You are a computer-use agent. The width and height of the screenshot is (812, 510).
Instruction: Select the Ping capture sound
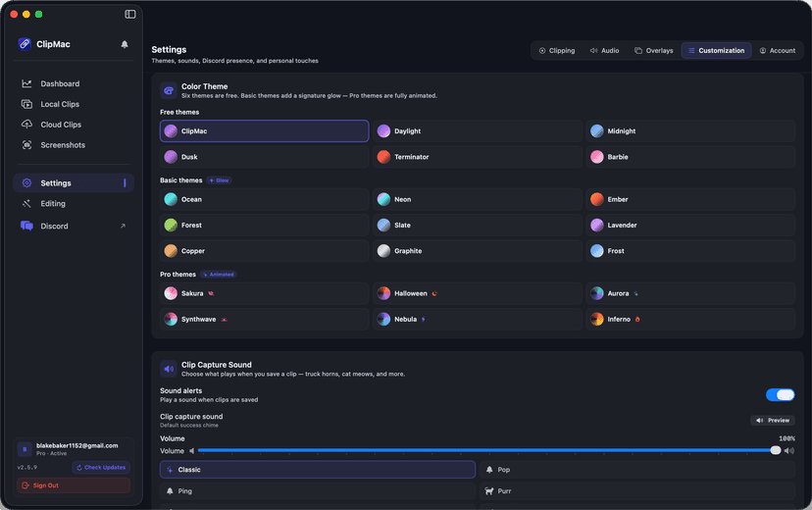point(318,491)
